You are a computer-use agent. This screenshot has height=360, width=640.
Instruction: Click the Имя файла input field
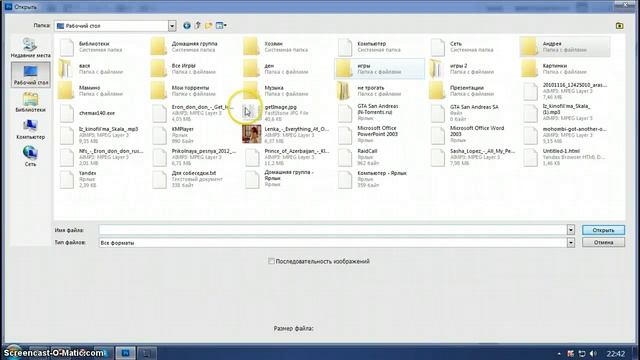332,230
